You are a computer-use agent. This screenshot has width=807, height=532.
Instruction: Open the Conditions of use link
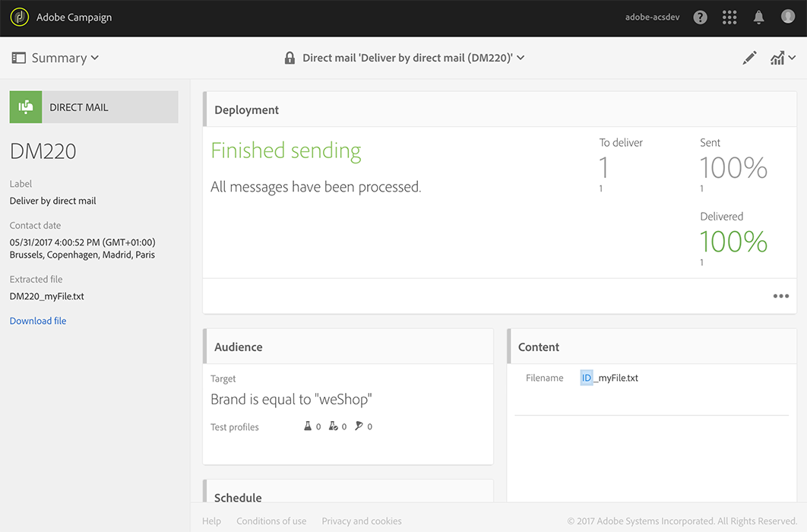click(x=271, y=521)
